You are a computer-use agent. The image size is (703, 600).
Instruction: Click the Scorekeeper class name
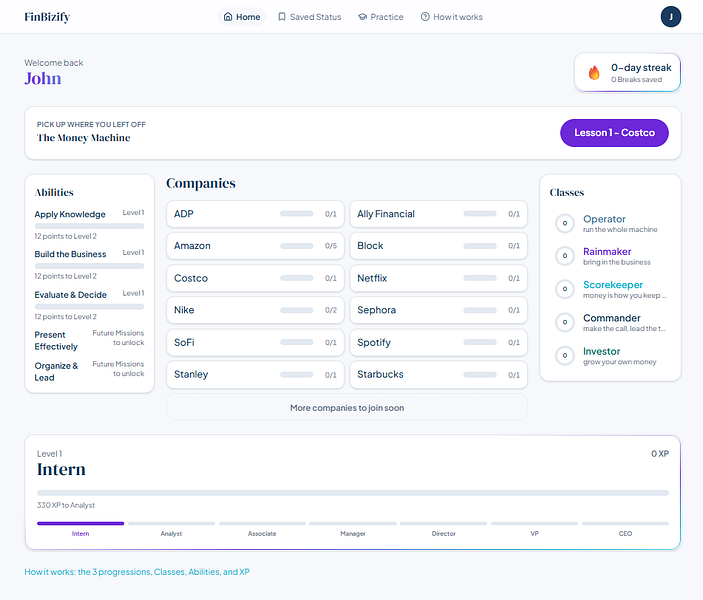[x=612, y=285]
